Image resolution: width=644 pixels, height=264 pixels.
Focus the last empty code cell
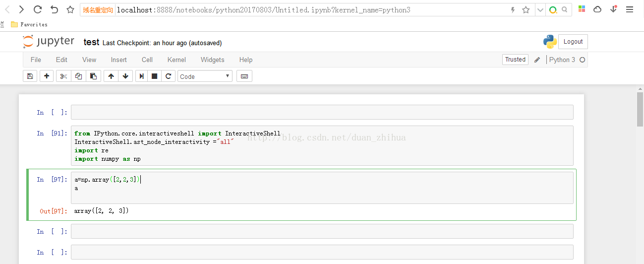click(322, 252)
